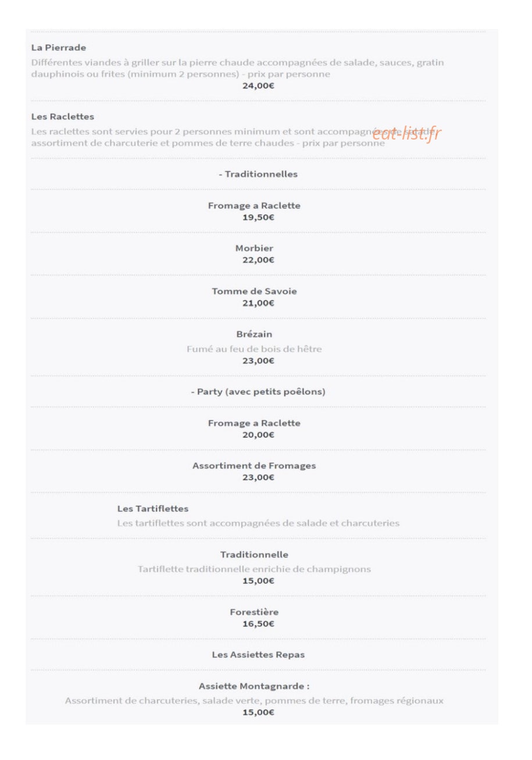Select the Tomme de Savoie item
532x760 pixels.
254,291
